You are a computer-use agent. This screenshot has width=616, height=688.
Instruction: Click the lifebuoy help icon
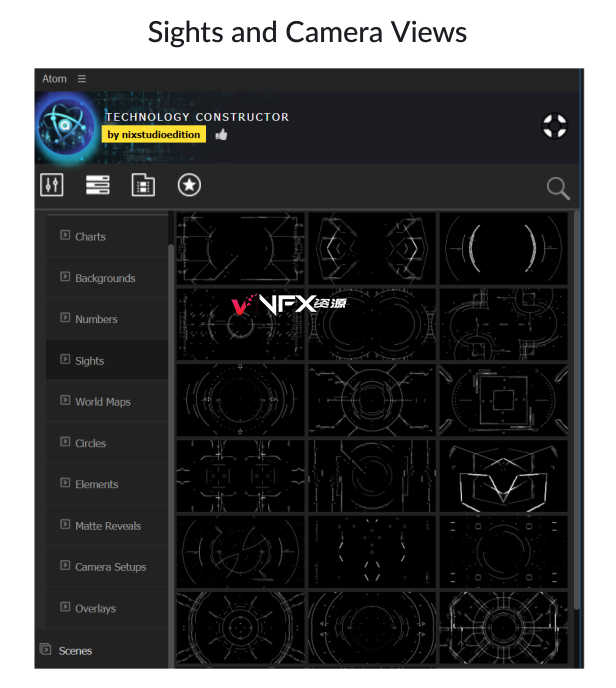[x=555, y=126]
